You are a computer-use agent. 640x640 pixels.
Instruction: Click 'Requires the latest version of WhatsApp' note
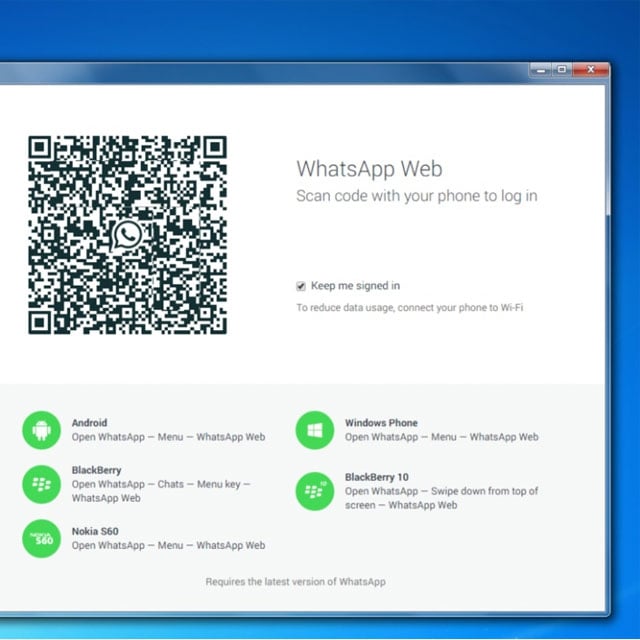(x=295, y=581)
